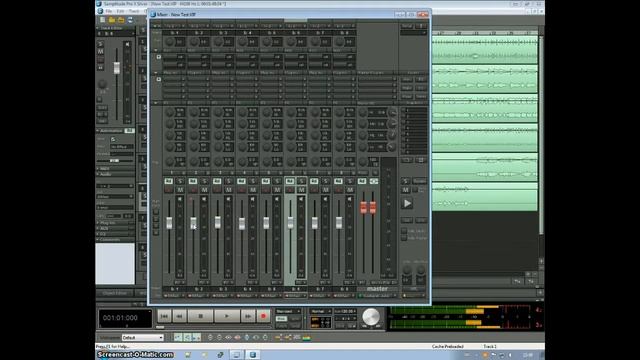Click the top master EQ filter curve icon
640x360 pixels.
[x=392, y=112]
